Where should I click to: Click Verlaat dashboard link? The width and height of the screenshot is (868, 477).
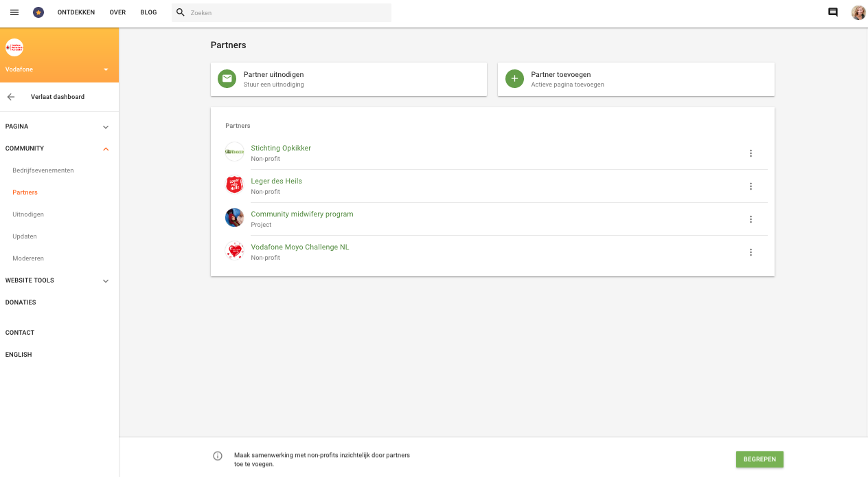pyautogui.click(x=58, y=97)
